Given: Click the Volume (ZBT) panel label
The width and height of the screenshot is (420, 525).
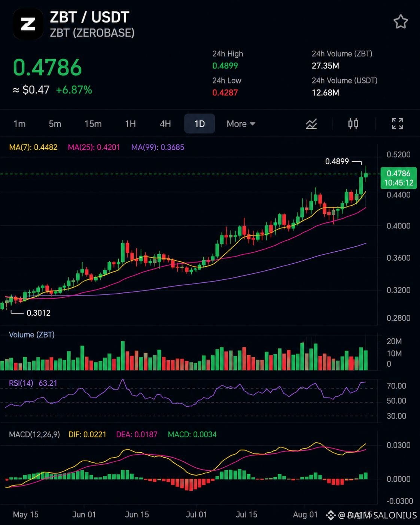Looking at the screenshot, I should (32, 334).
